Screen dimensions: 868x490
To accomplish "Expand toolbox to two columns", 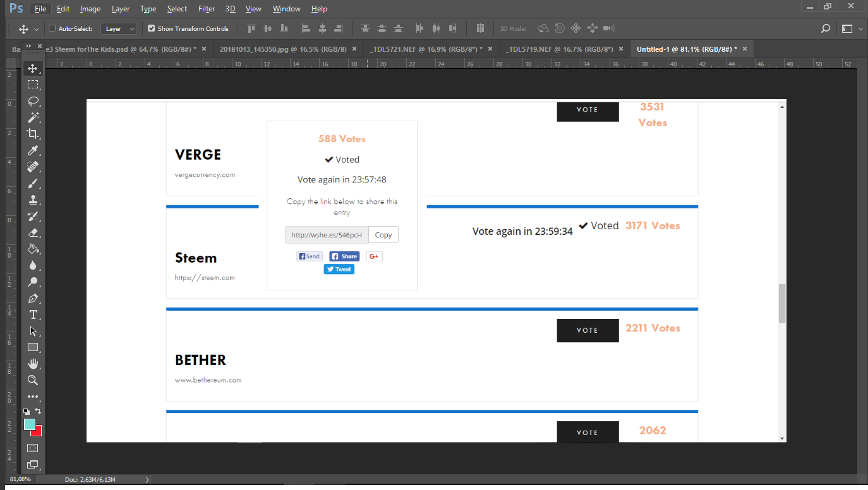I will [28, 46].
